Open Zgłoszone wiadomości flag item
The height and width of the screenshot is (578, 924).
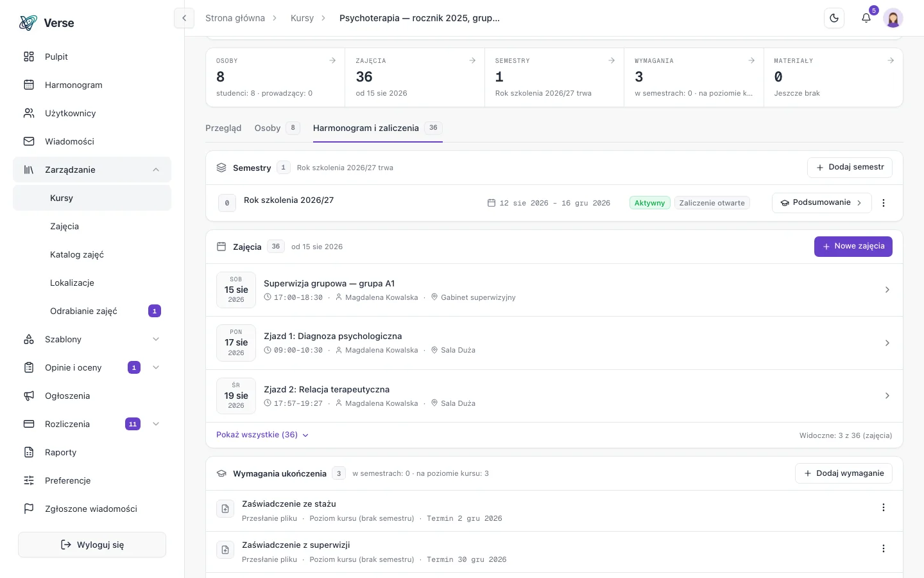click(92, 509)
